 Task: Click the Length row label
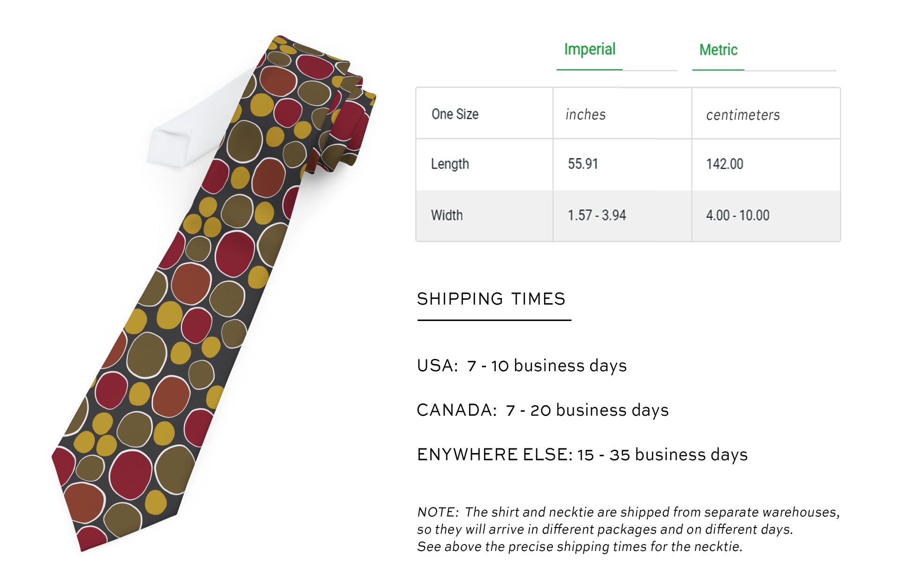tap(450, 164)
